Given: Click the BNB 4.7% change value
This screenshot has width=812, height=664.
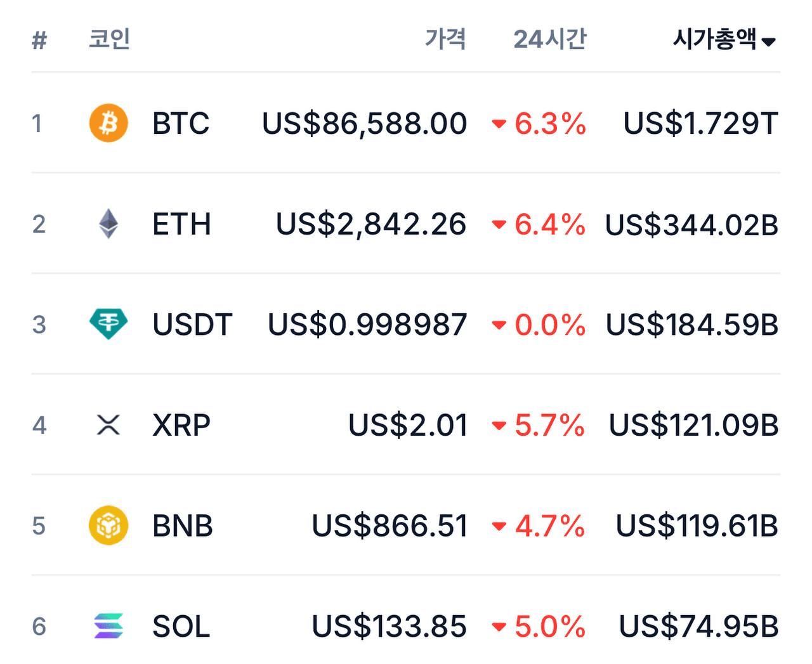Looking at the screenshot, I should coord(549,526).
